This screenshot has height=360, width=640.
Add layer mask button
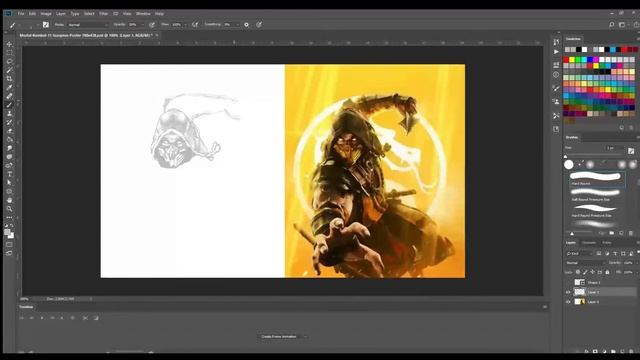(595, 351)
